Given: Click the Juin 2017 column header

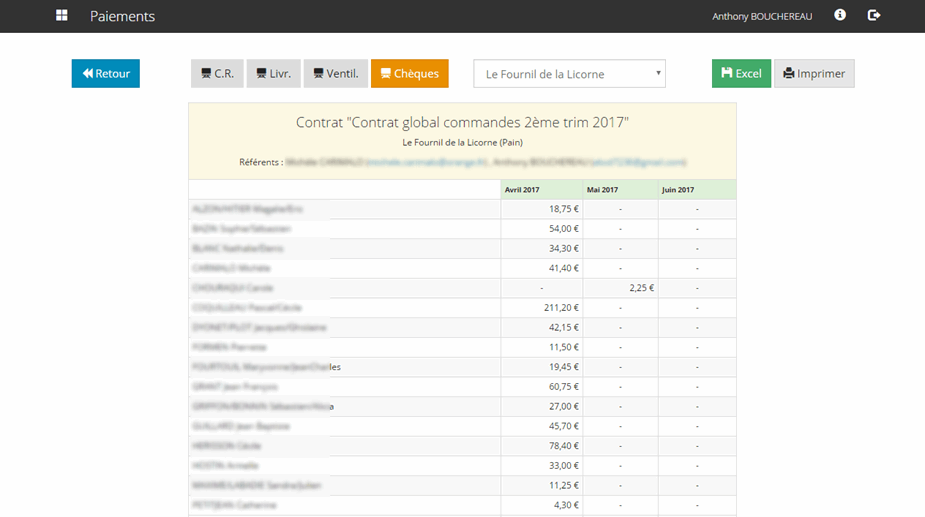Looking at the screenshot, I should click(678, 190).
